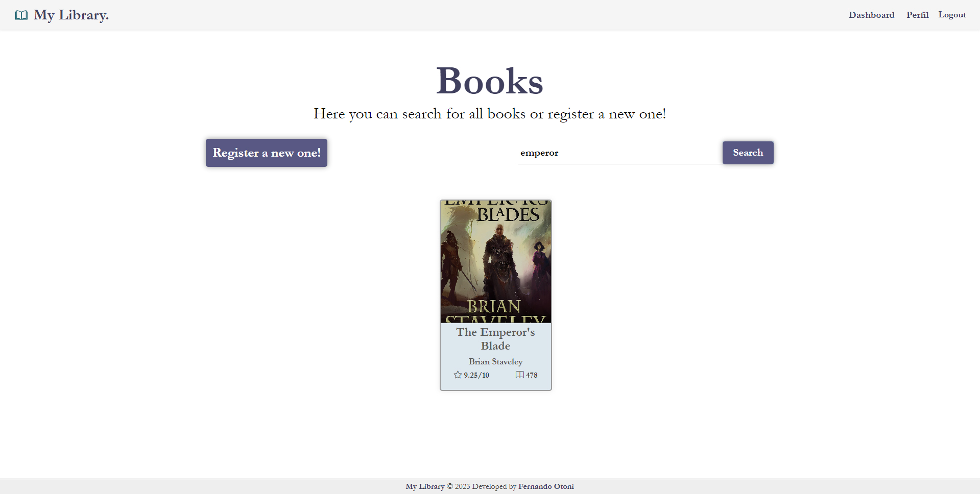Viewport: 980px width, 494px height.
Task: Click the 478 page count
Action: (x=532, y=375)
